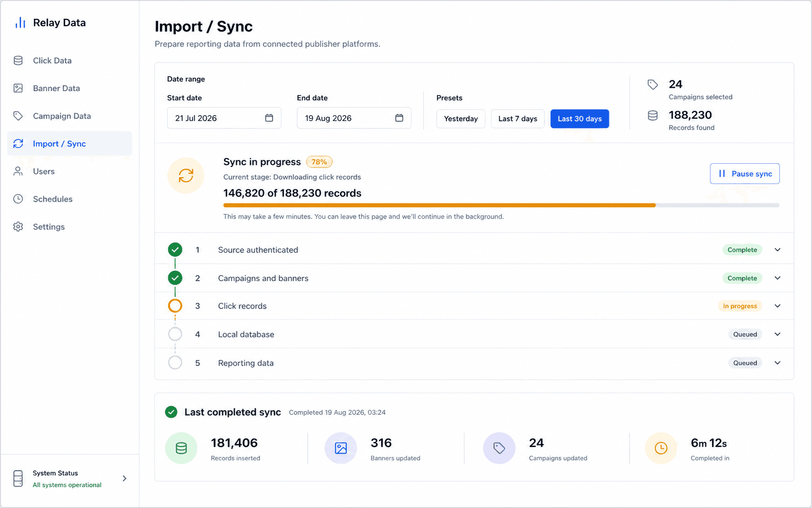
Task: Click the Relay Data bar-chart logo
Action: coord(20,23)
